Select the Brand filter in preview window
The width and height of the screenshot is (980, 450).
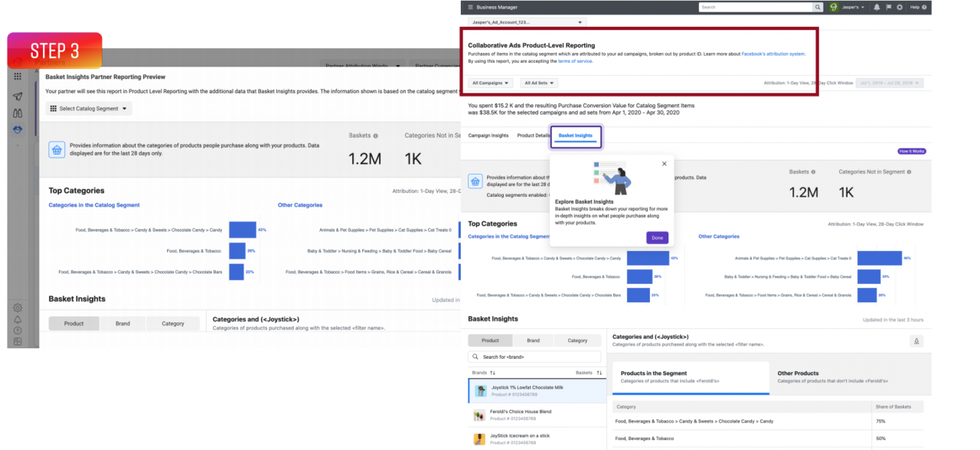click(x=122, y=324)
